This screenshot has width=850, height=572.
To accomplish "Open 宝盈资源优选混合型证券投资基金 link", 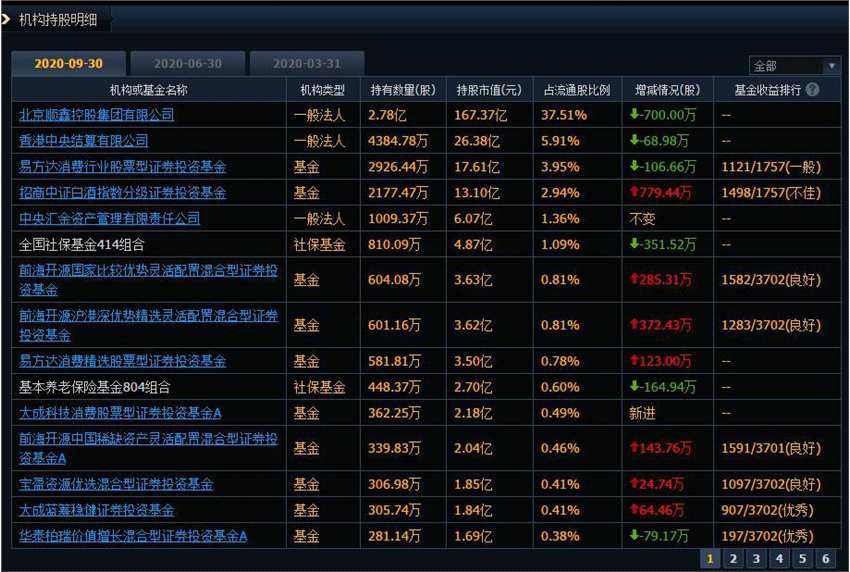I will pyautogui.click(x=116, y=484).
